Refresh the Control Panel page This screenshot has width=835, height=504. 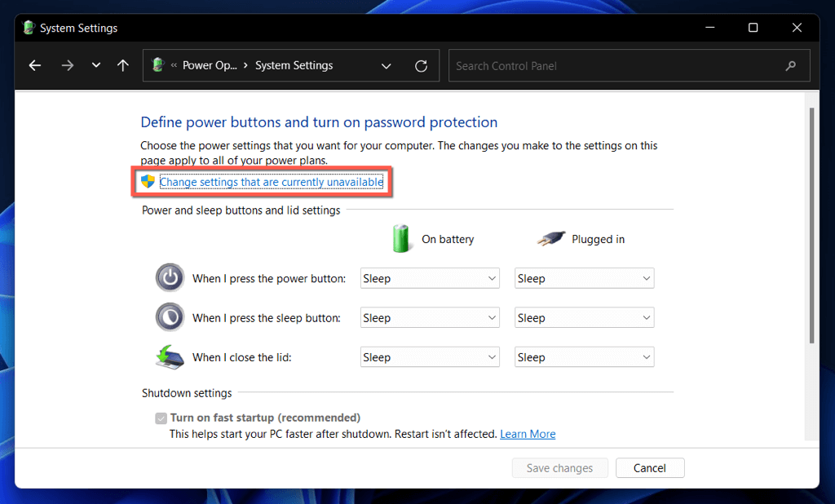(421, 66)
